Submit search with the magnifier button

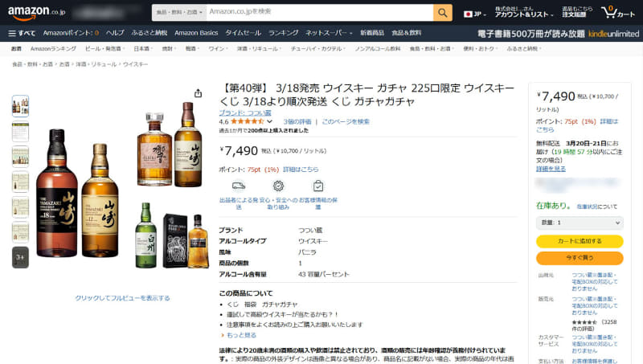[443, 13]
